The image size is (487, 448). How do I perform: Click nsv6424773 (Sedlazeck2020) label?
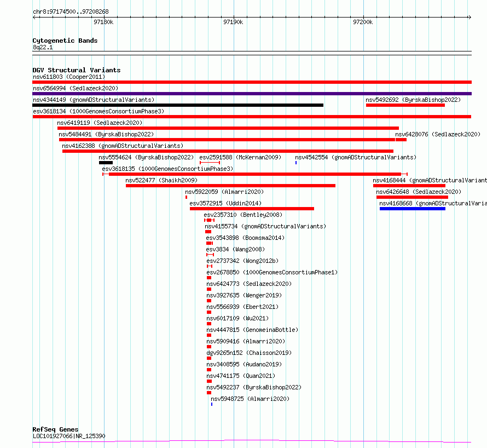click(249, 284)
